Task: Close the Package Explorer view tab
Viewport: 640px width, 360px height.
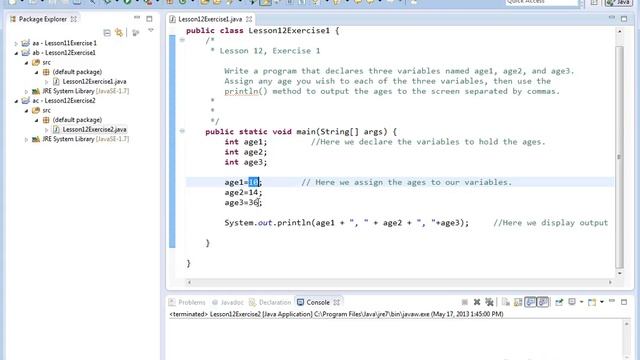Action: pos(74,19)
